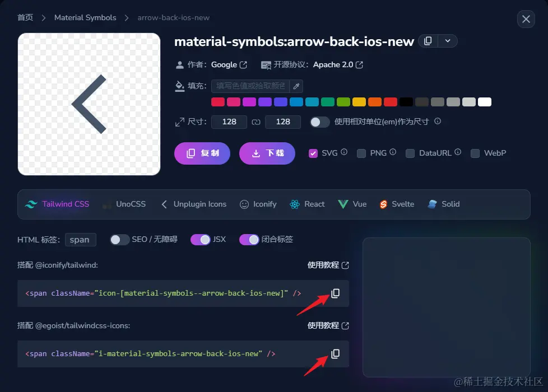Copy the icon name via the copy icon
Image resolution: width=548 pixels, height=392 pixels.
(x=429, y=41)
